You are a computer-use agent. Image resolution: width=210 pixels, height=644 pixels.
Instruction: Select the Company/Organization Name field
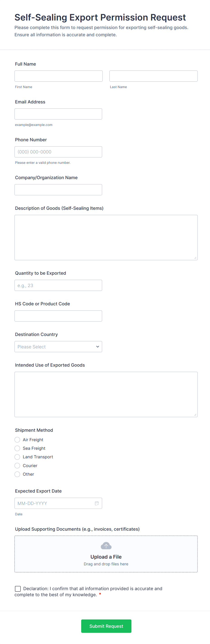(58, 190)
